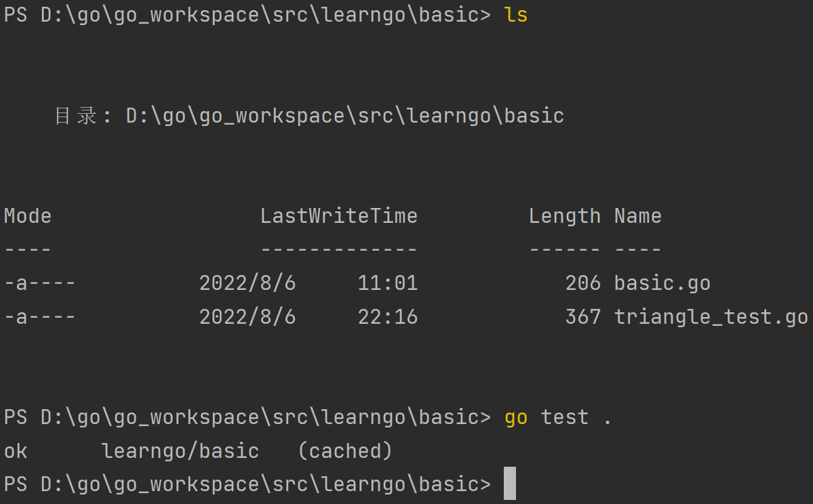Click the directory path after 目录
This screenshot has height=504, width=813.
tap(345, 116)
